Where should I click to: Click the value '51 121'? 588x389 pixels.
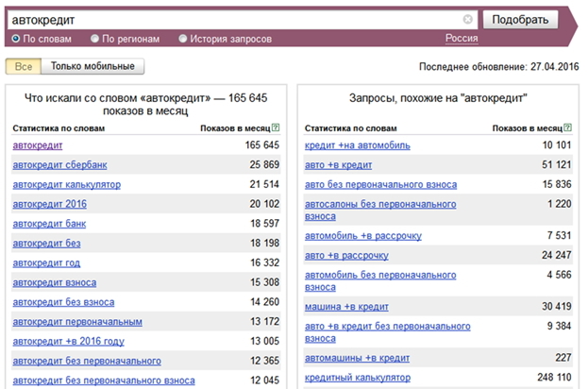[557, 164]
